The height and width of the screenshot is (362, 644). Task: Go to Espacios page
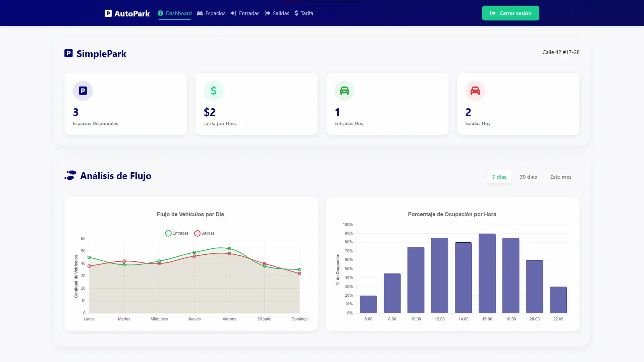pos(211,13)
